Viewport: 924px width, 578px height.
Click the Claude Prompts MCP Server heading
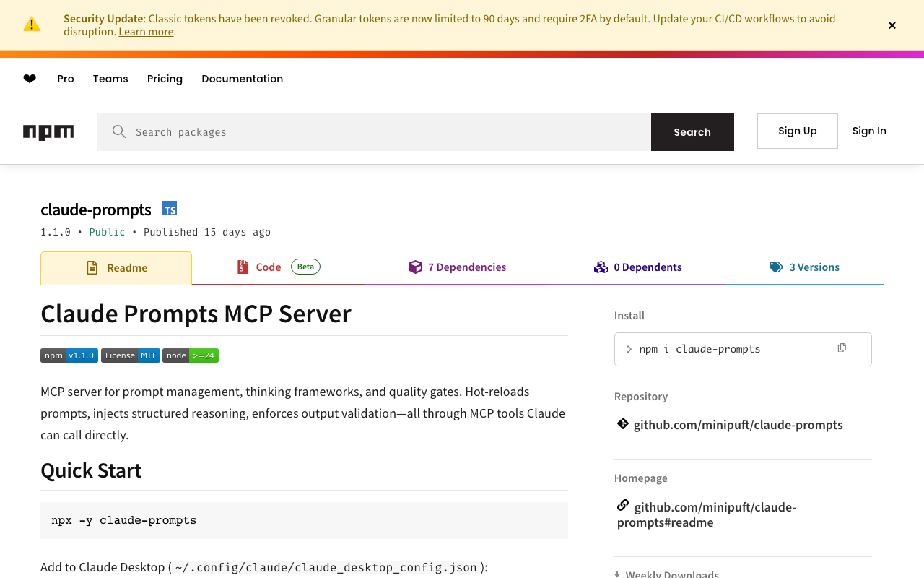(196, 314)
